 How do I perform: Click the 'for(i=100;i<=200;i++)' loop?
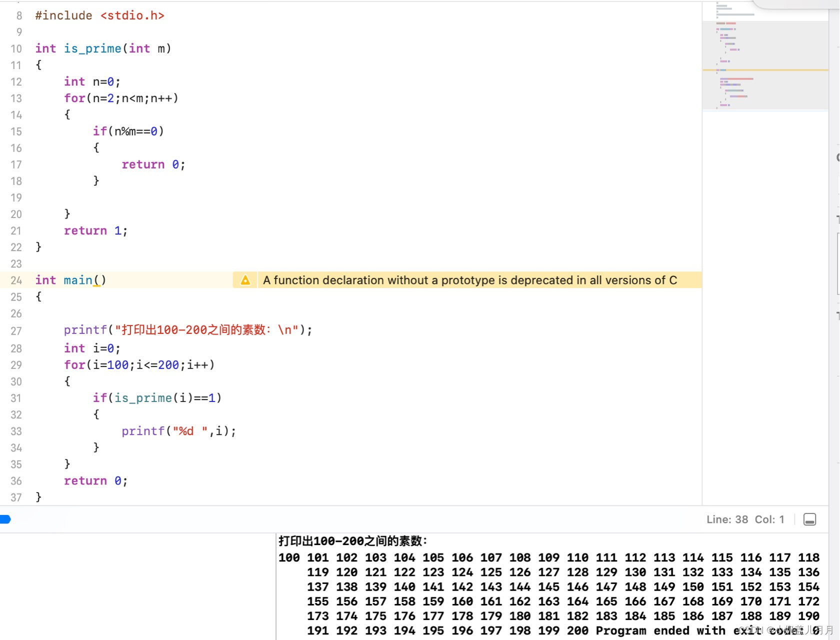point(139,365)
